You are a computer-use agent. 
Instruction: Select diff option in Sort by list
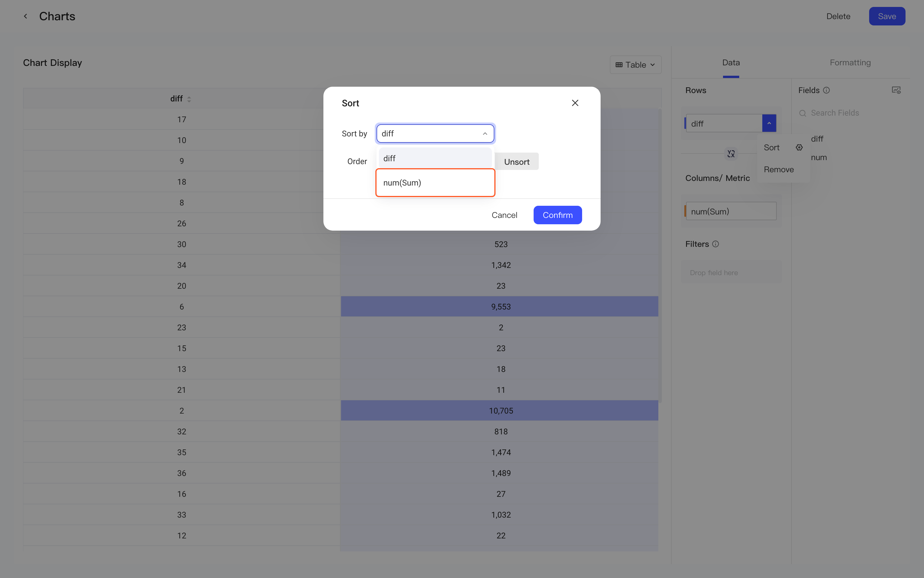click(x=435, y=158)
